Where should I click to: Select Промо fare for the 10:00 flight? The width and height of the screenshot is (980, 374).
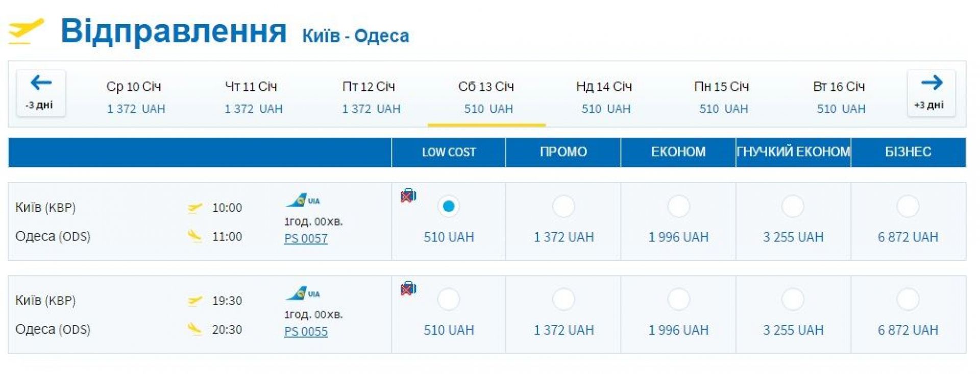(x=563, y=207)
